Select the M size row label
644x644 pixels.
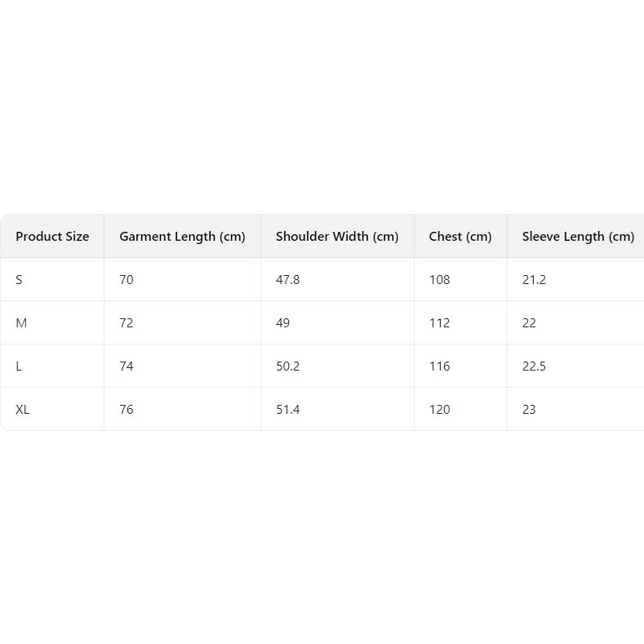tap(21, 323)
